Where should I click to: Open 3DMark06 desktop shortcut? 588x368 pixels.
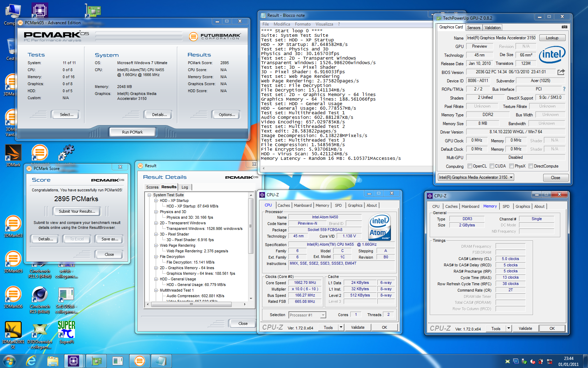click(13, 297)
